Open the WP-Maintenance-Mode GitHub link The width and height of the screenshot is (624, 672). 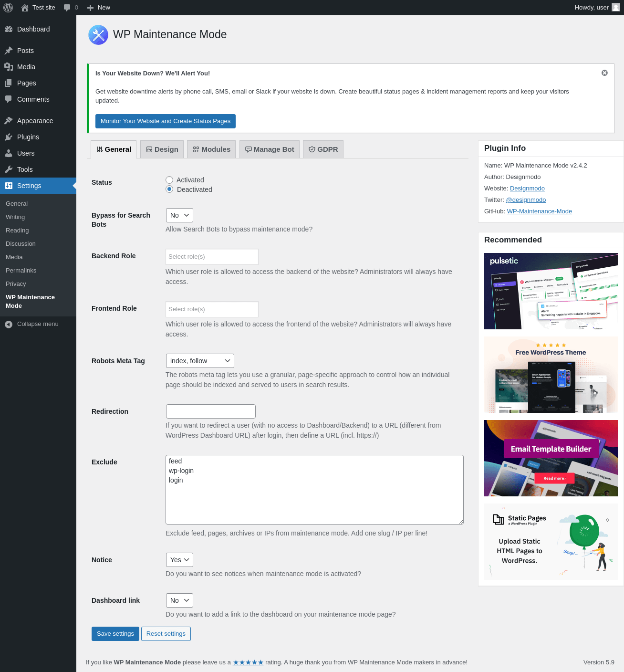(x=540, y=211)
